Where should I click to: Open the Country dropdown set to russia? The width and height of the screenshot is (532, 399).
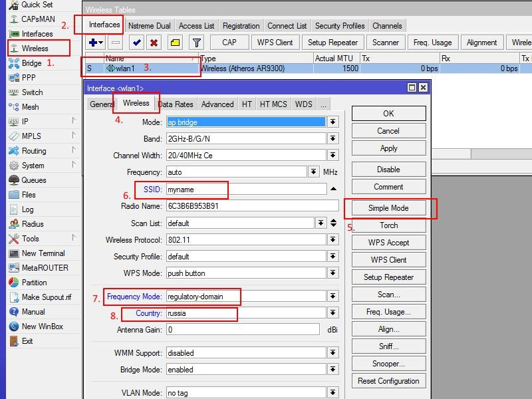332,313
